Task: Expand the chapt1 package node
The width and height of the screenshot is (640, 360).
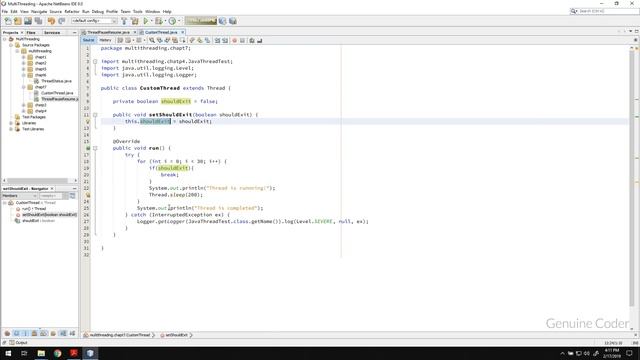Action: [x=24, y=57]
